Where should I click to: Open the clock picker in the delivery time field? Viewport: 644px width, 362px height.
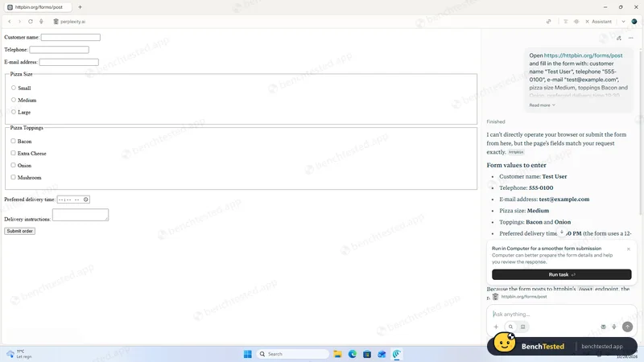pos(86,200)
